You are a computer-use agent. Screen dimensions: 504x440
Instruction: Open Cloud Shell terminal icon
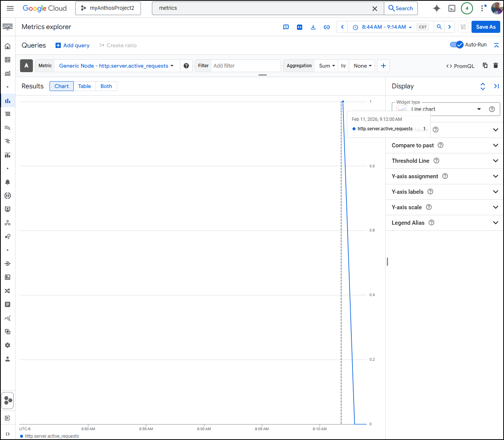pos(451,8)
